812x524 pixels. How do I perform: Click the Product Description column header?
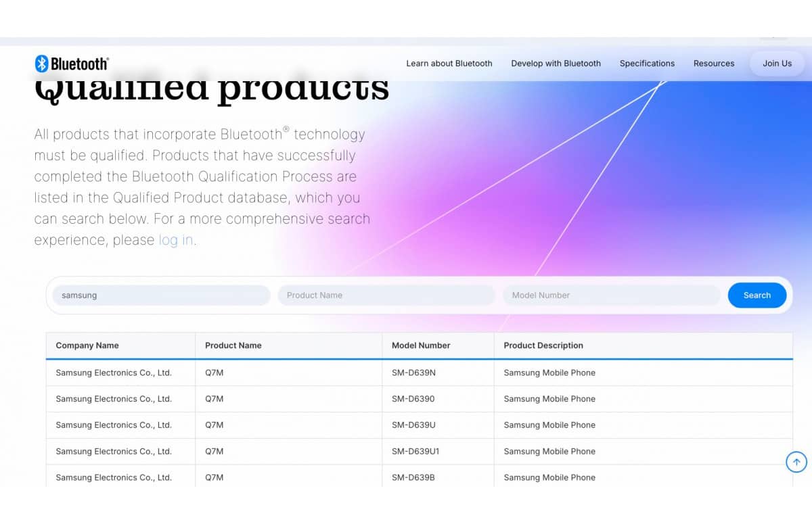click(x=543, y=346)
